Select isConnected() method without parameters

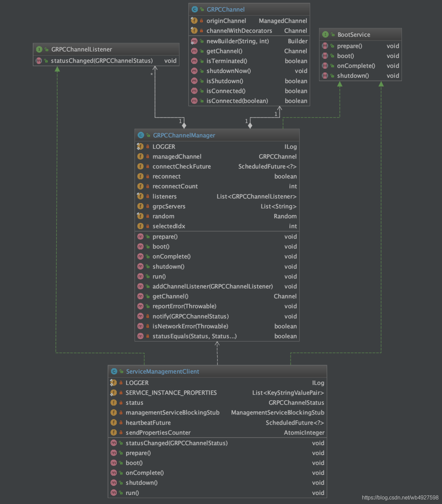click(249, 91)
